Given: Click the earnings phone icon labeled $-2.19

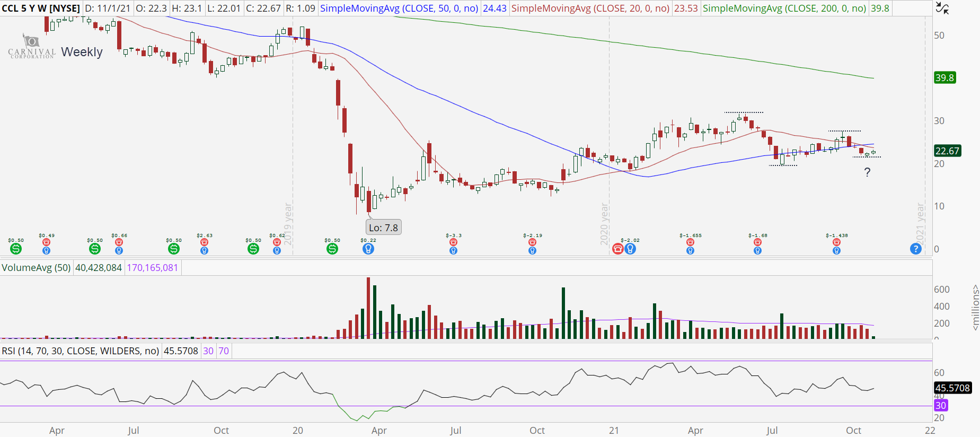Looking at the screenshot, I should pyautogui.click(x=532, y=242).
